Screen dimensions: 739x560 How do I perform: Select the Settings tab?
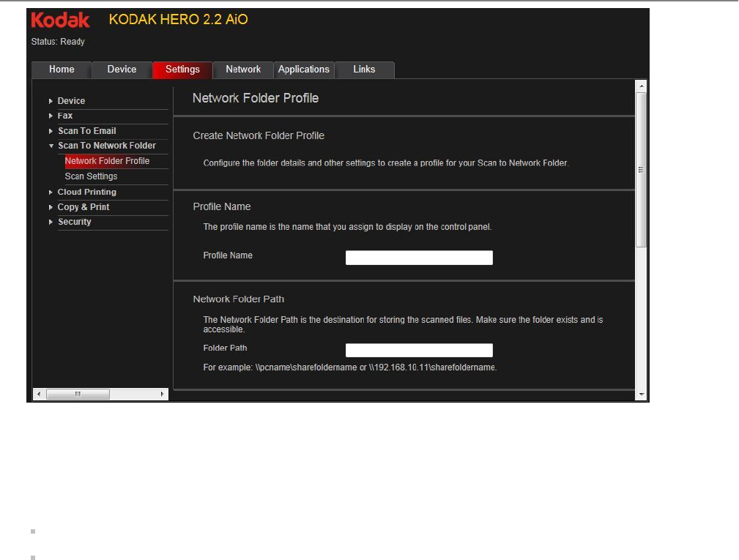coord(182,70)
